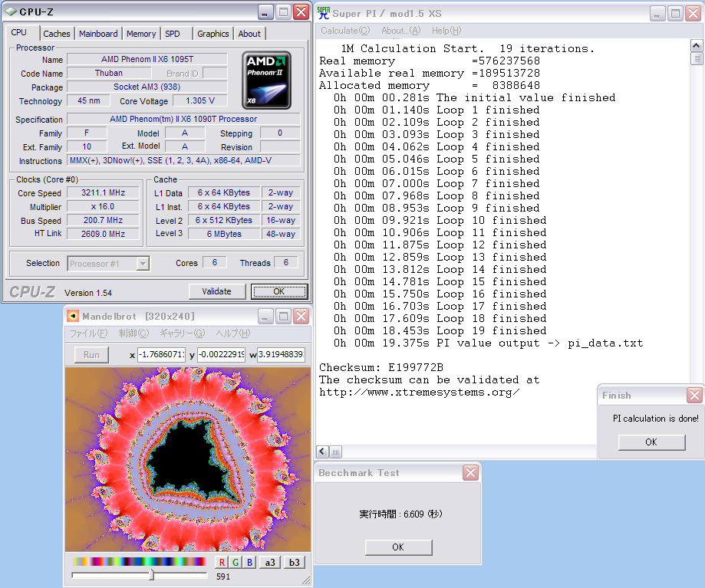Click the Checksum: E199772B line
The image size is (705, 588).
pyautogui.click(x=381, y=367)
